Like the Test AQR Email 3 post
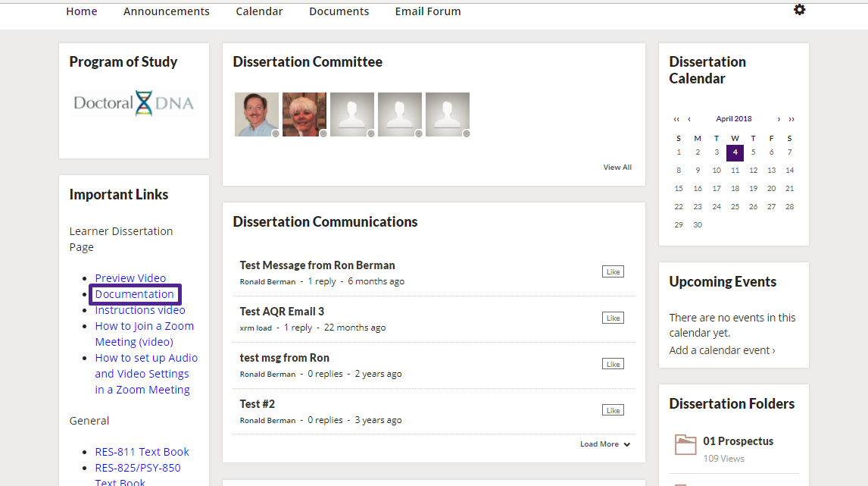Viewport: 868px width, 486px height. (613, 318)
